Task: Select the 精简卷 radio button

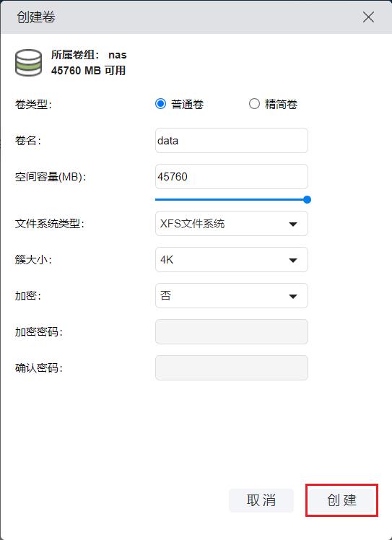Action: tap(254, 104)
